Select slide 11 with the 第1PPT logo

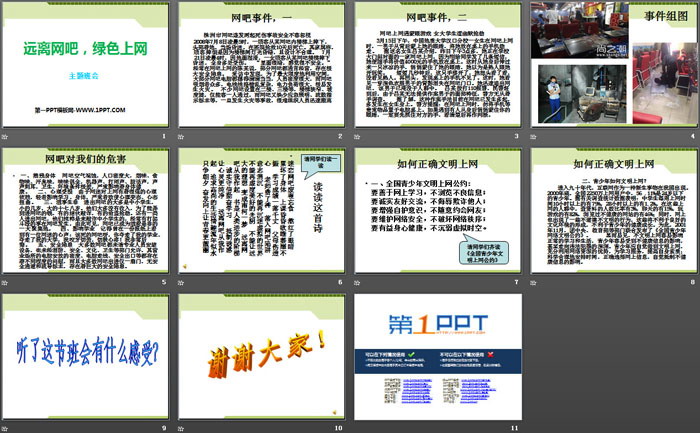pyautogui.click(x=438, y=357)
